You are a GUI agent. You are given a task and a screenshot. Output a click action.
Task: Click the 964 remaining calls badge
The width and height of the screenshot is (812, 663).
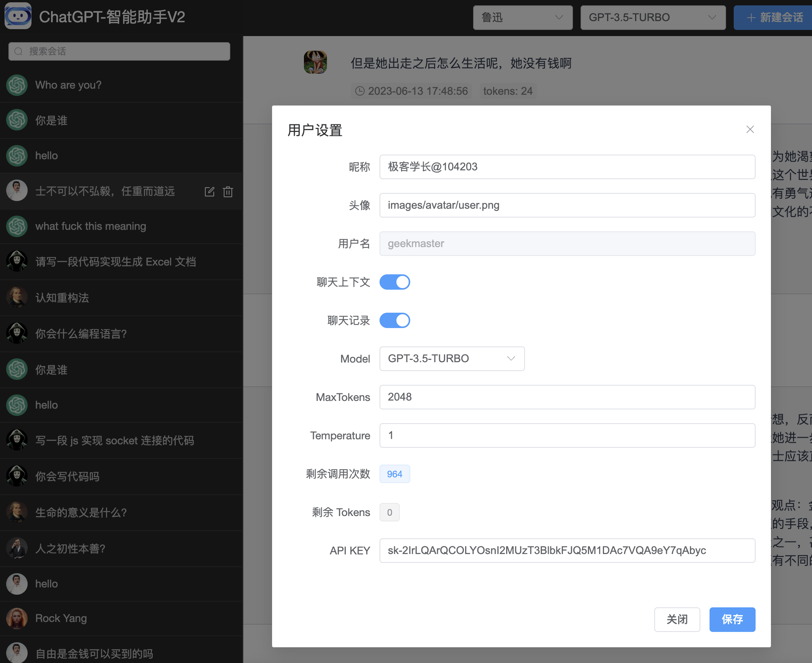point(394,473)
